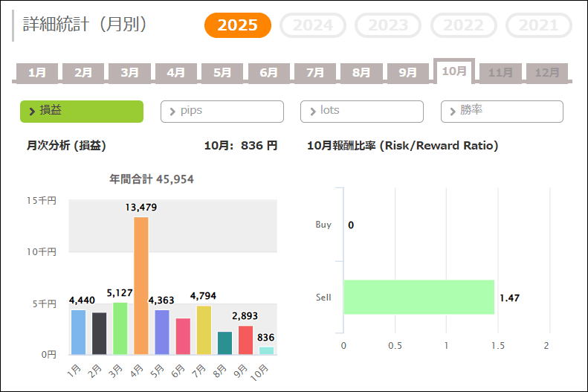Switch to the 2024 year statistics
The height and width of the screenshot is (392, 588).
313,25
